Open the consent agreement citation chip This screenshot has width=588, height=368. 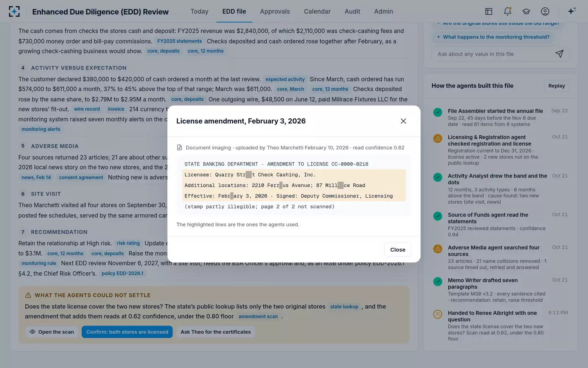click(81, 177)
